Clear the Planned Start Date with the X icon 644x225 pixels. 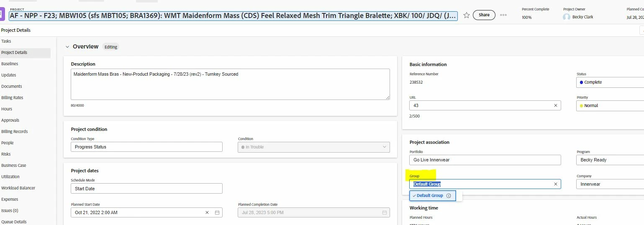click(x=207, y=212)
